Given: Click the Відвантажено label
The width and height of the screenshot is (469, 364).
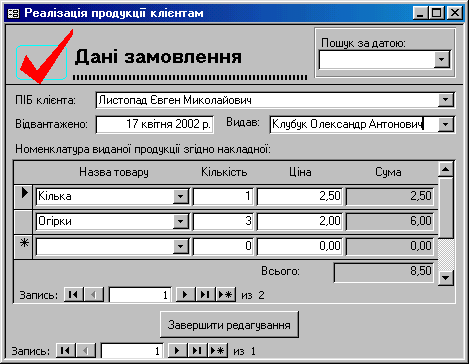Looking at the screenshot, I should pos(51,124).
